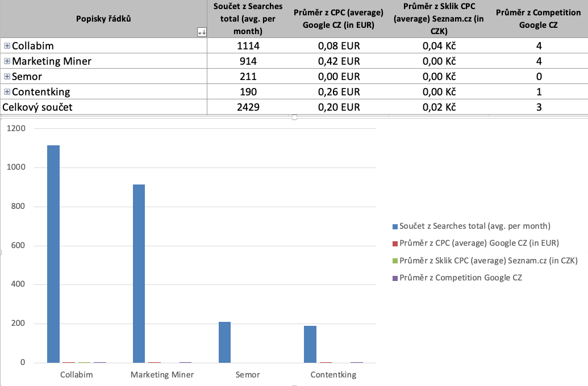Select the cell with value 1114
Image resolution: width=588 pixels, height=386 pixels.
(248, 46)
